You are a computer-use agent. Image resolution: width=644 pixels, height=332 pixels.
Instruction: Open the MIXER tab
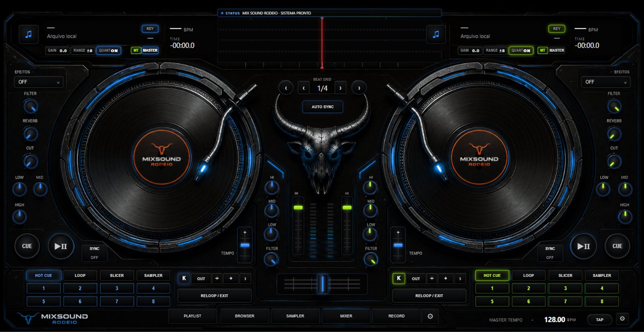pyautogui.click(x=346, y=316)
